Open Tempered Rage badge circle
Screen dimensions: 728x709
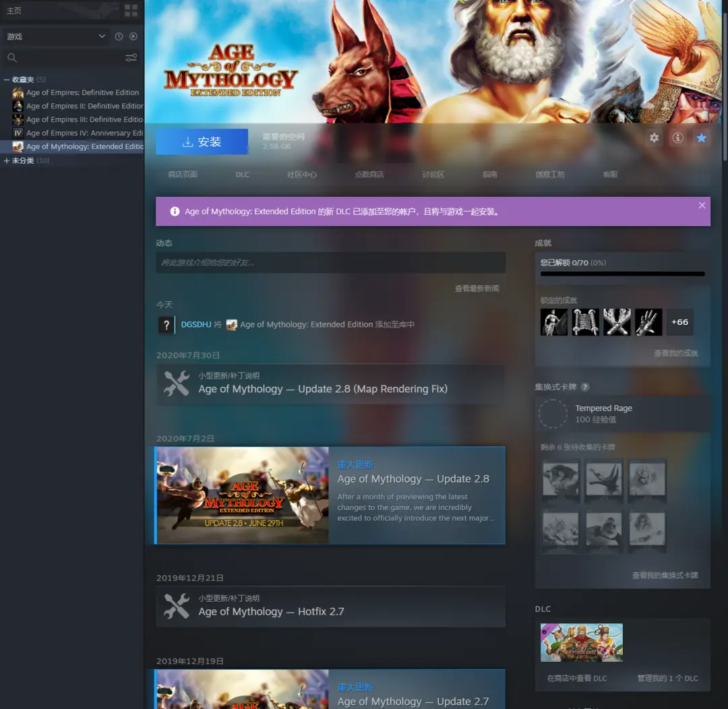(553, 413)
